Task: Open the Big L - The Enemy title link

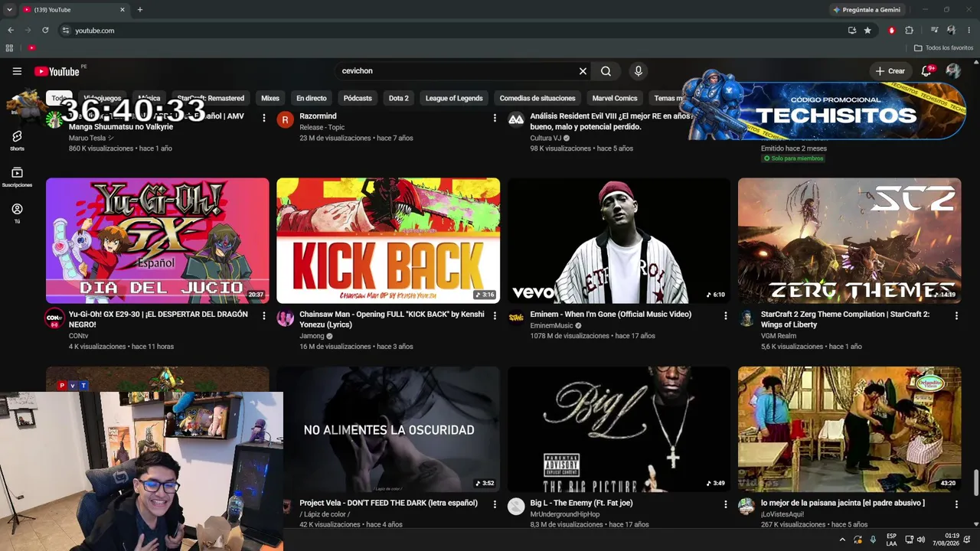Action: pos(582,504)
